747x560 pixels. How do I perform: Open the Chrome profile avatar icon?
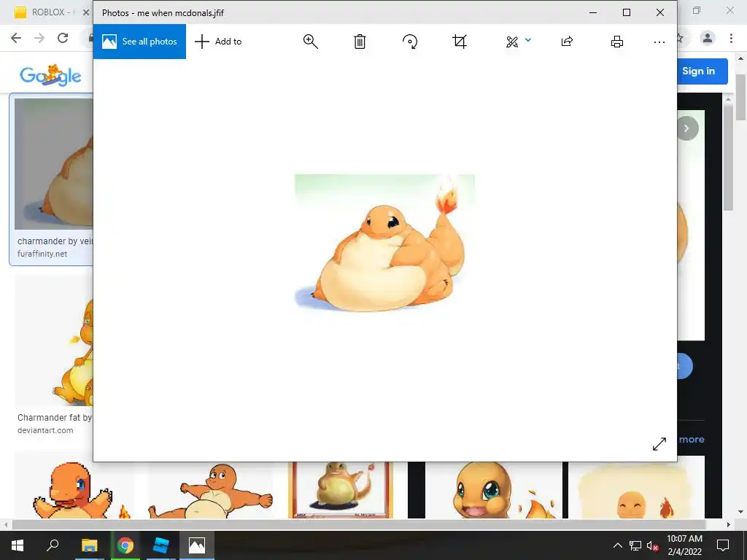(x=708, y=38)
